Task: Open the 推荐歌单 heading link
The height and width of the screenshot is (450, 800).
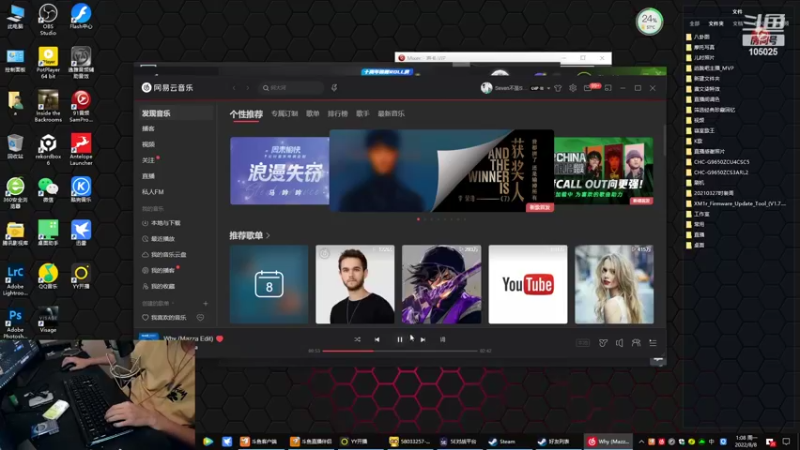Action: pyautogui.click(x=249, y=236)
